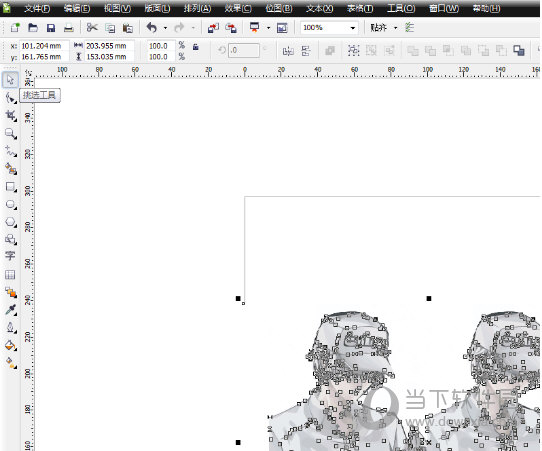
Task: Select the Zoom tool in the toolbox
Action: [x=10, y=134]
